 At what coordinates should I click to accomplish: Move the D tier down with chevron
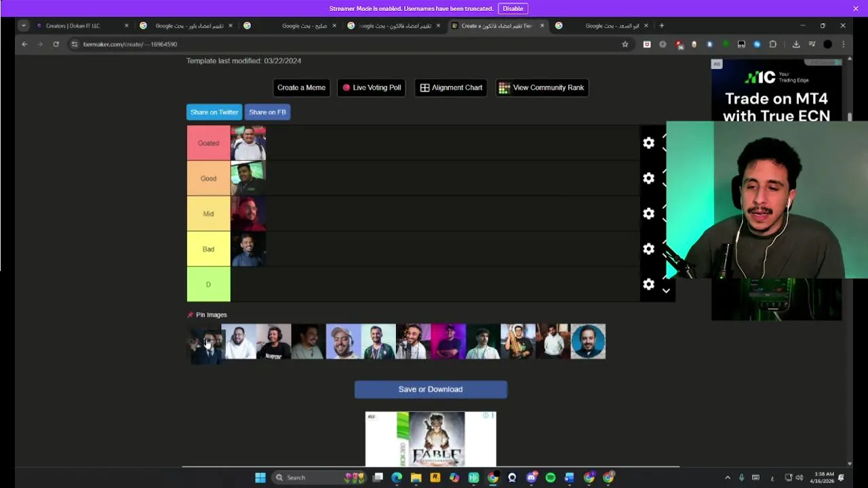pyautogui.click(x=666, y=291)
